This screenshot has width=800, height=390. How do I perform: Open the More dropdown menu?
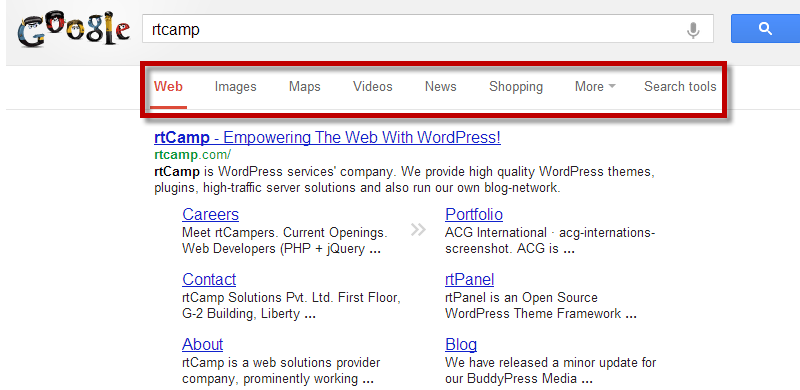click(x=595, y=87)
